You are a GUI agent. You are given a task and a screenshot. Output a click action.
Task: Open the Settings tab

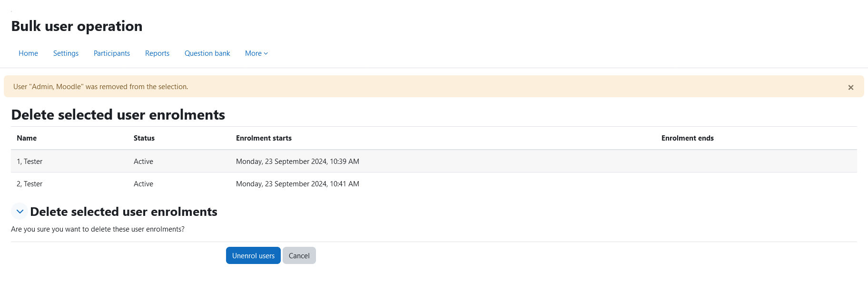point(66,53)
